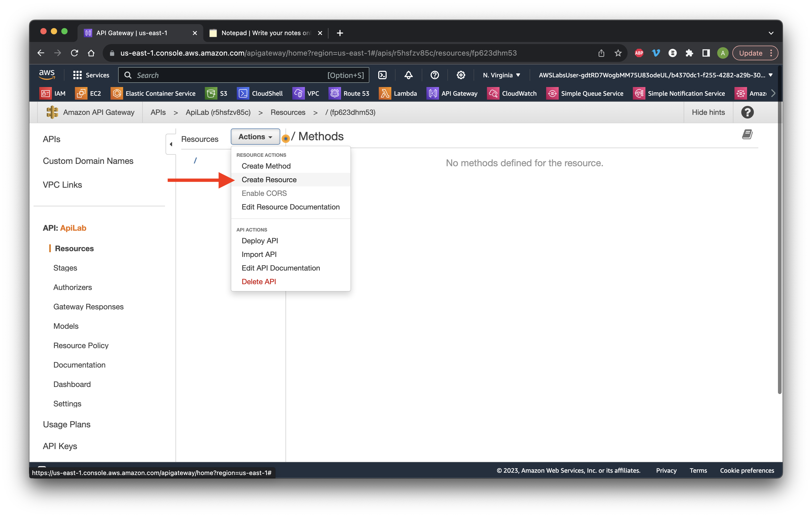Viewport: 812px width, 517px height.
Task: Go to APIs breadcrumb link
Action: coord(158,112)
